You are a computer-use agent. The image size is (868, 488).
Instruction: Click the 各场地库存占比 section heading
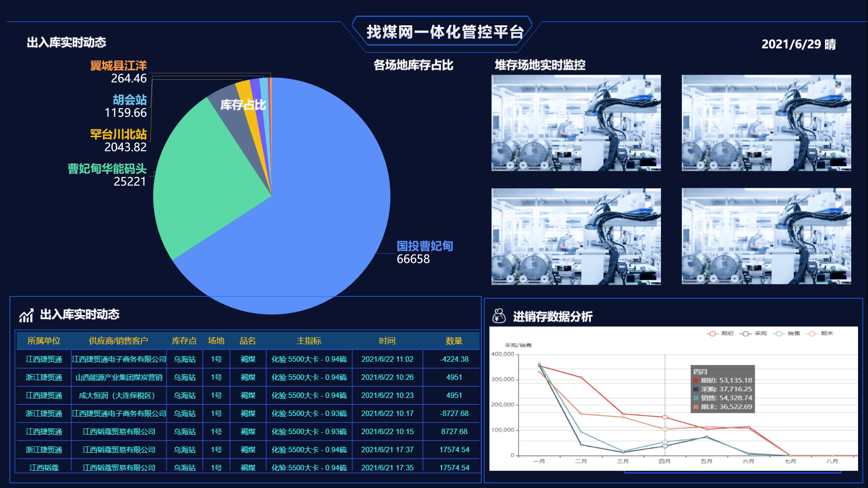pyautogui.click(x=413, y=65)
